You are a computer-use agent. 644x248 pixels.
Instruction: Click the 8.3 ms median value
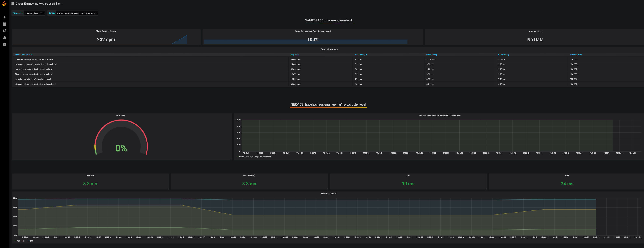249,184
